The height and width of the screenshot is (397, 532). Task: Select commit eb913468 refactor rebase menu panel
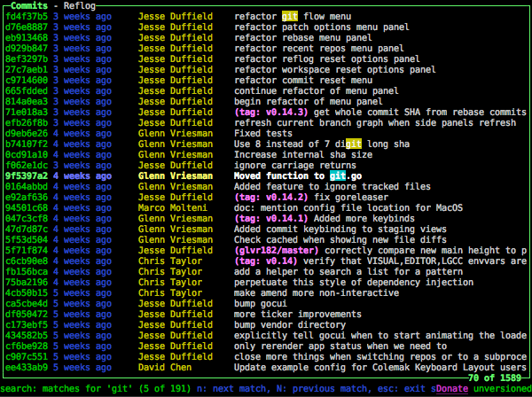tap(266, 37)
